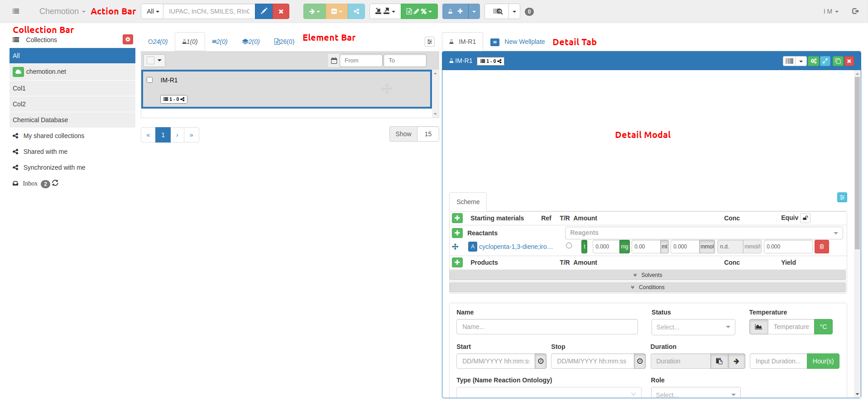Expand the Solvents section
Image resolution: width=868 pixels, height=405 pixels.
pyautogui.click(x=647, y=275)
